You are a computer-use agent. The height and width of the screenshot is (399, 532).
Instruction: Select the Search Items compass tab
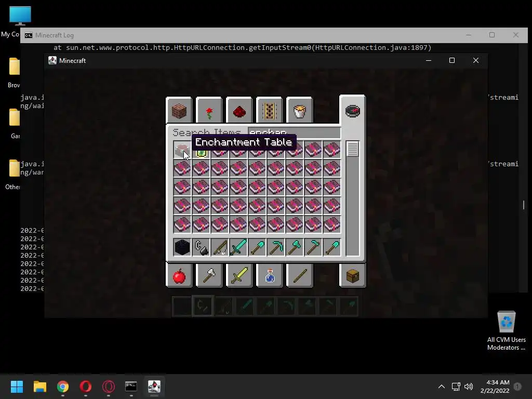353,111
